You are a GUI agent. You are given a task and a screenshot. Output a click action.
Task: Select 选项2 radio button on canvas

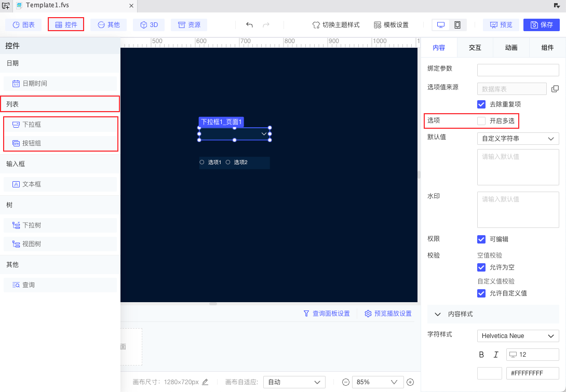228,162
